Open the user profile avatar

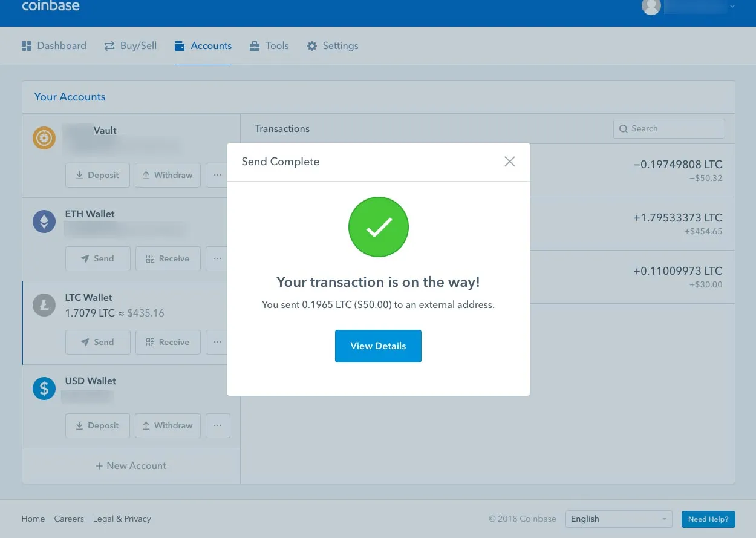point(651,6)
